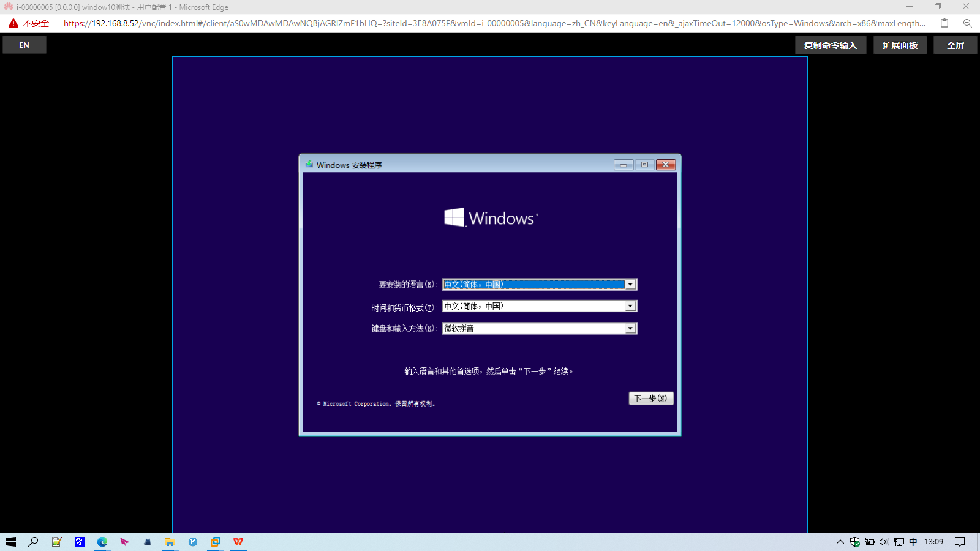Click the network icon in the system tray

(899, 542)
